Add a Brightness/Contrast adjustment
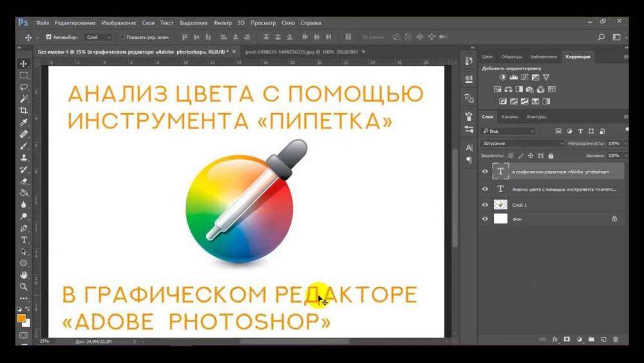The height and width of the screenshot is (363, 644). coord(502,77)
